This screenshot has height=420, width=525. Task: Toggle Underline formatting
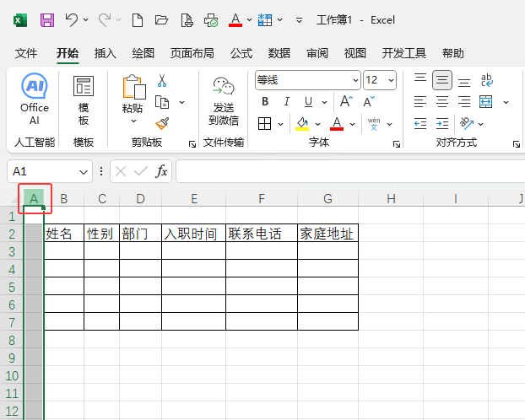tap(308, 102)
